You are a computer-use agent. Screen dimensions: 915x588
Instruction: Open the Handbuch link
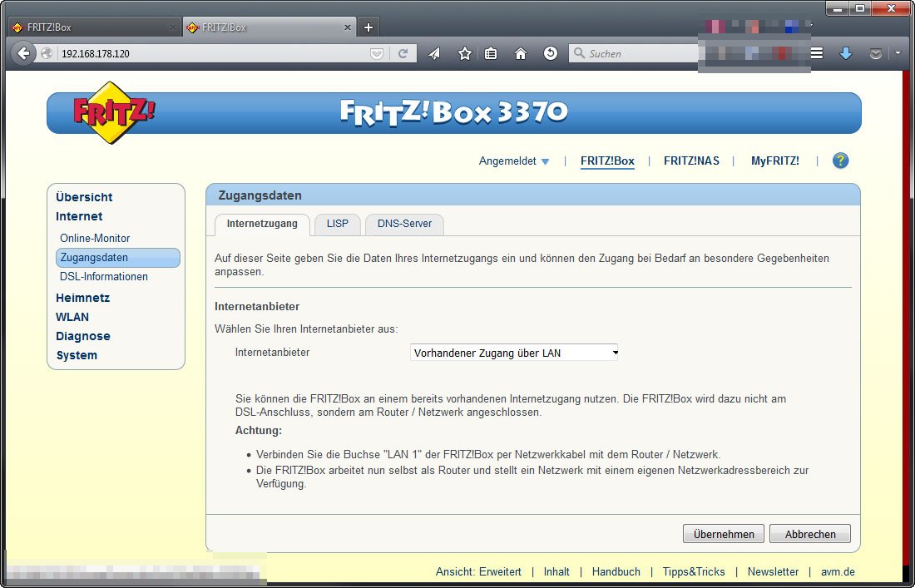616,571
